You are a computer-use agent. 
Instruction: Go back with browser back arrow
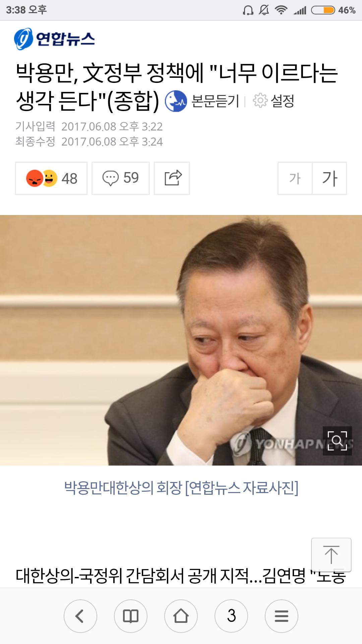point(80,616)
